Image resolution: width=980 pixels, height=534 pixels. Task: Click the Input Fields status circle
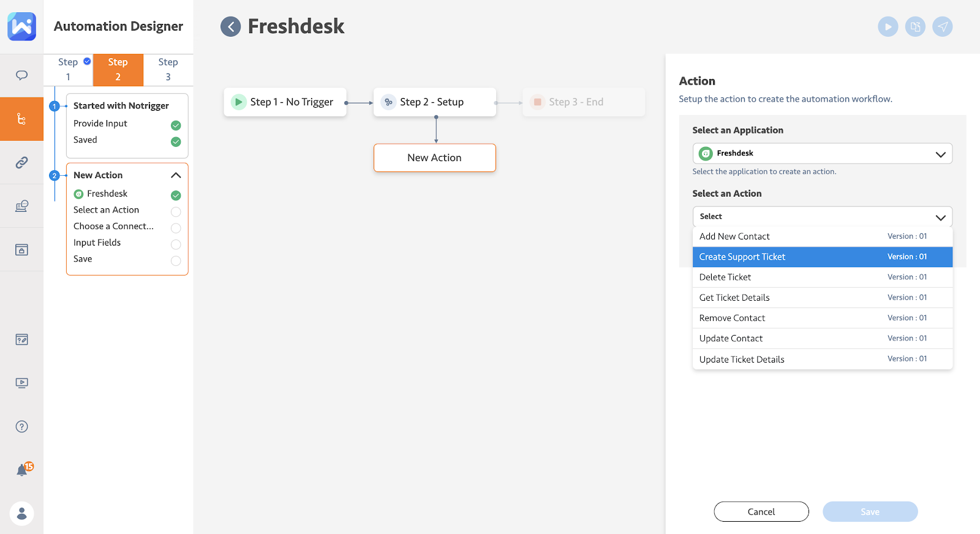point(176,244)
